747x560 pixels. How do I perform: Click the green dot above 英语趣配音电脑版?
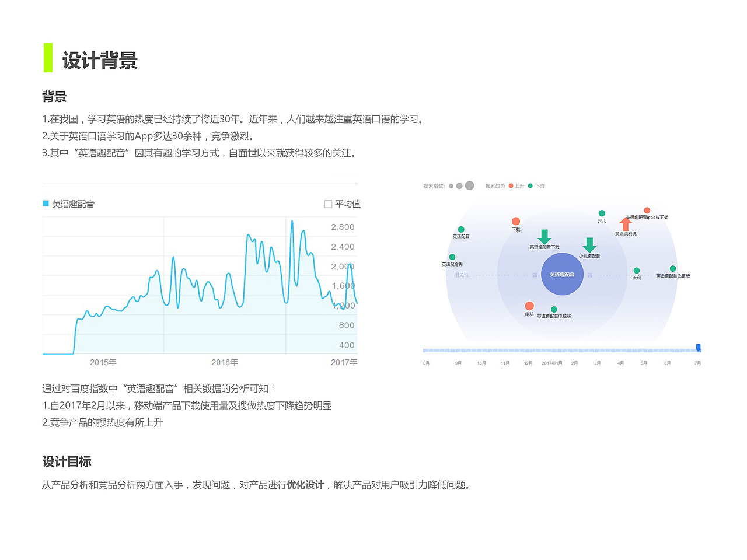pos(554,310)
